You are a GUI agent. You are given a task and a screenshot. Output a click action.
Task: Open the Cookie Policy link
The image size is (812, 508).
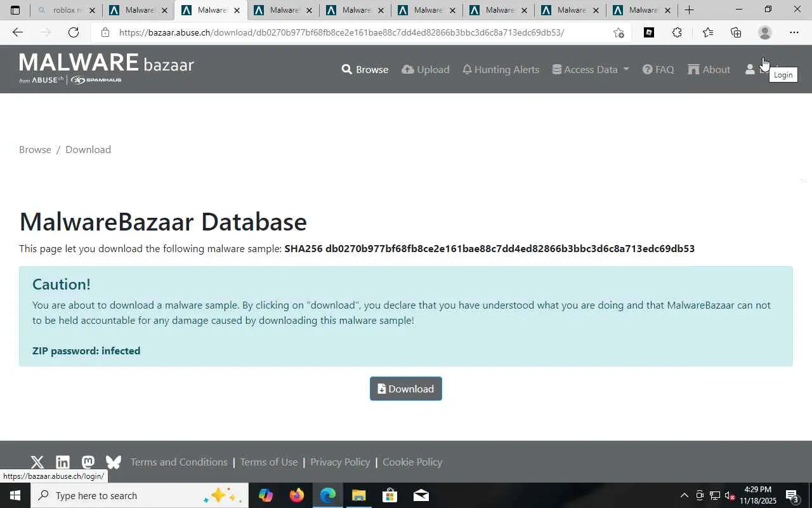[x=412, y=462]
